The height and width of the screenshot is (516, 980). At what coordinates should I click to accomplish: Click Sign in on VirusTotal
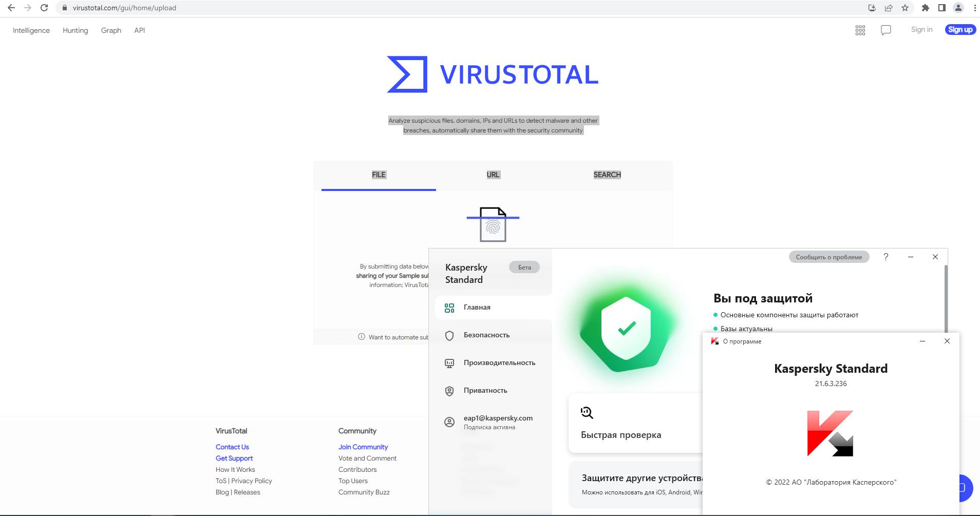coord(921,30)
